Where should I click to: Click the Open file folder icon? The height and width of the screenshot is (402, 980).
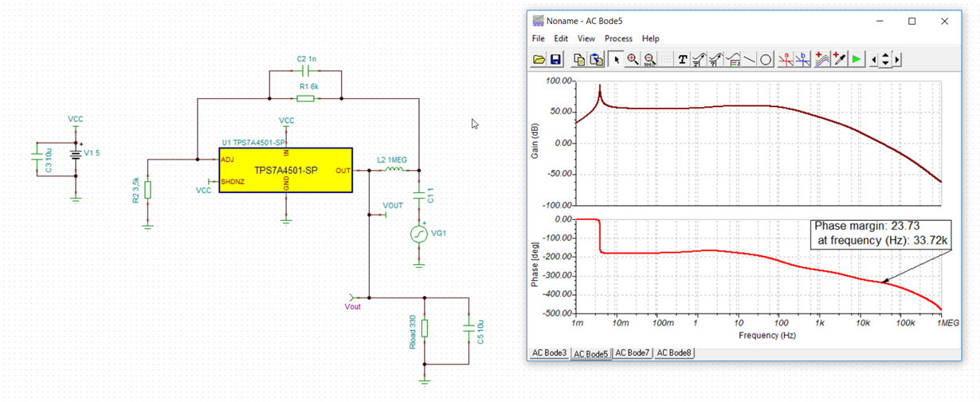539,59
